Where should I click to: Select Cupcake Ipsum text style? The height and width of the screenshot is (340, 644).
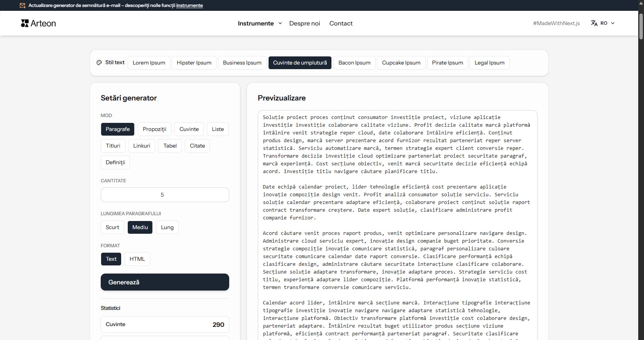coord(401,63)
